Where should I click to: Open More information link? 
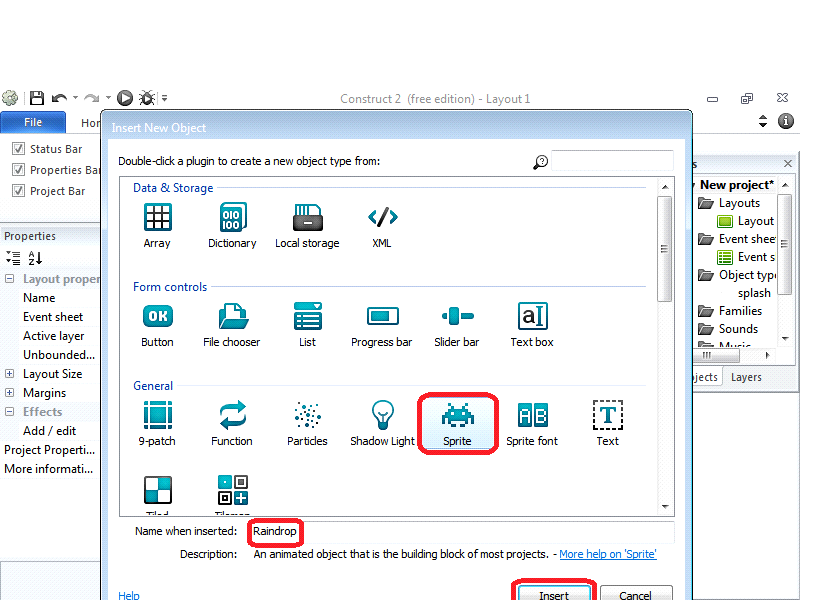49,468
